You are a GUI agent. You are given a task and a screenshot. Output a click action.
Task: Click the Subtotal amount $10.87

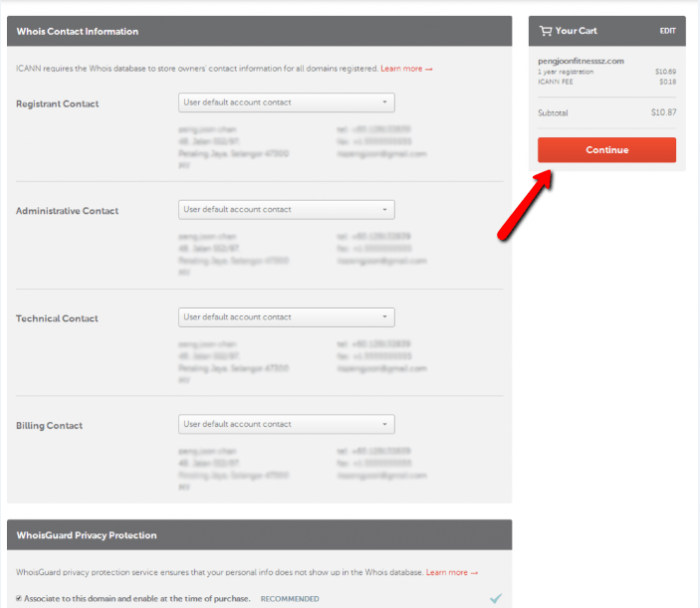(663, 112)
